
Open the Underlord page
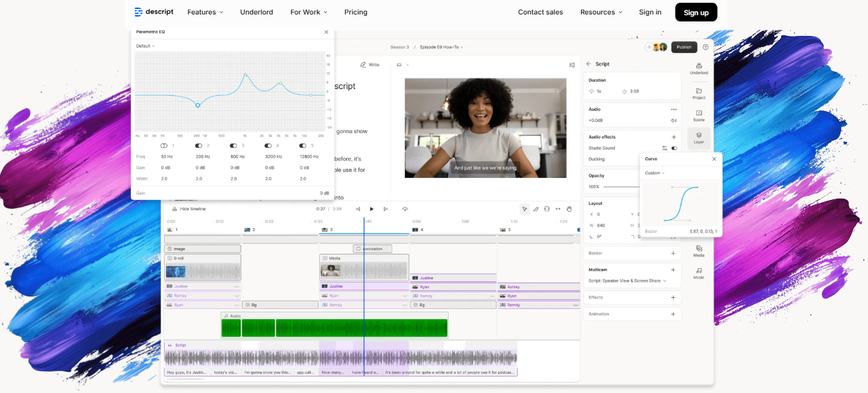pos(256,12)
